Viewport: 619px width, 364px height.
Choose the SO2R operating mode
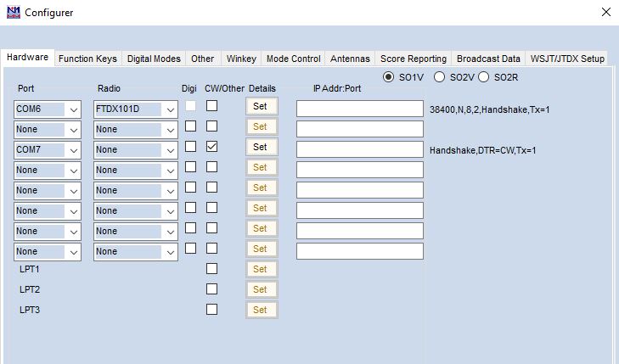pos(484,77)
